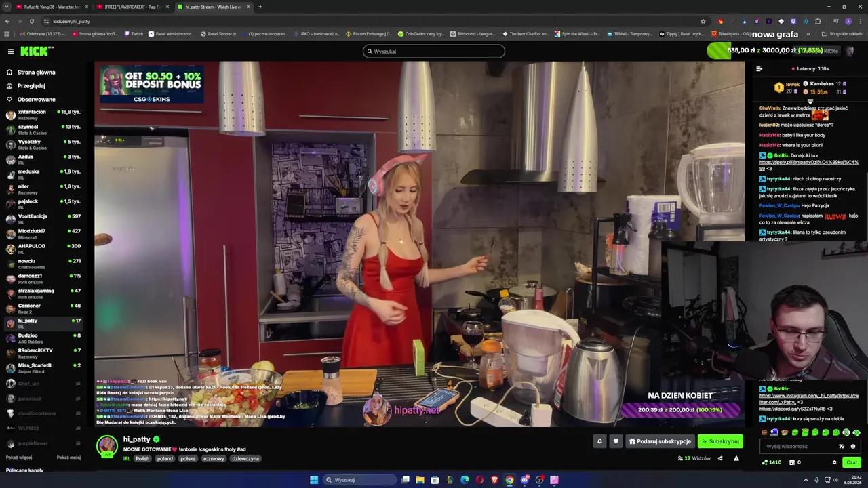Focus the Kick Wyszukaj search field
The width and height of the screenshot is (868, 488).
pyautogui.click(x=434, y=51)
